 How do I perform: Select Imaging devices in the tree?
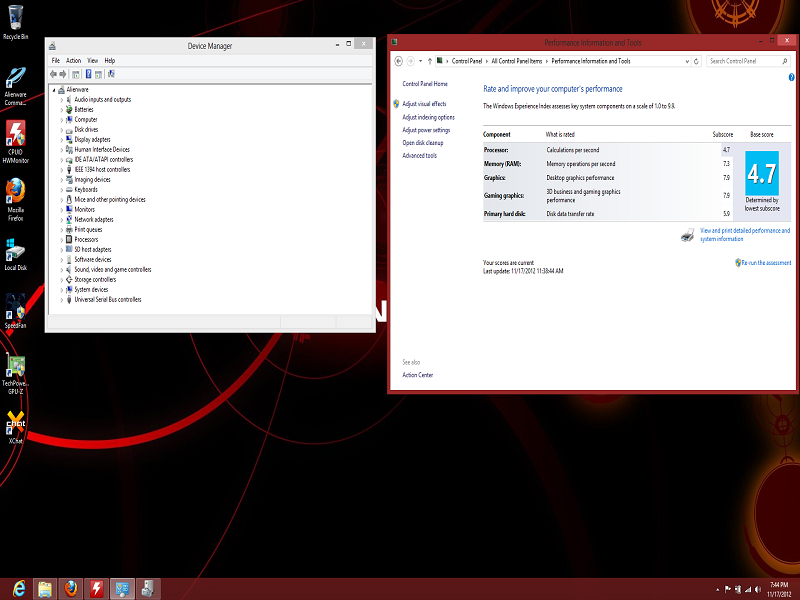92,180
